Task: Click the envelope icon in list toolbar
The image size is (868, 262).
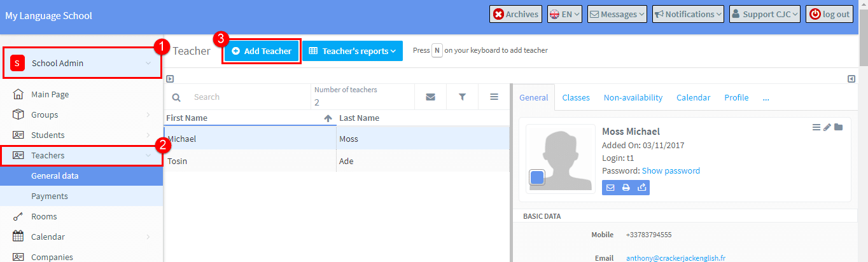Action: [x=431, y=97]
